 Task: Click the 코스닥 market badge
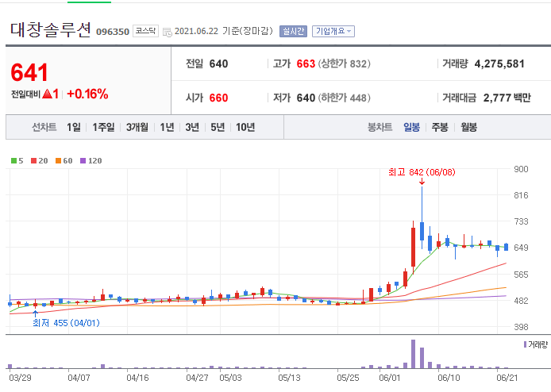click(145, 31)
